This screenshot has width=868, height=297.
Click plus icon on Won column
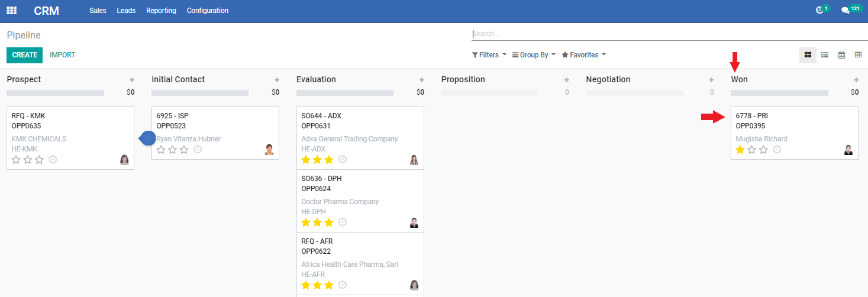coord(856,80)
